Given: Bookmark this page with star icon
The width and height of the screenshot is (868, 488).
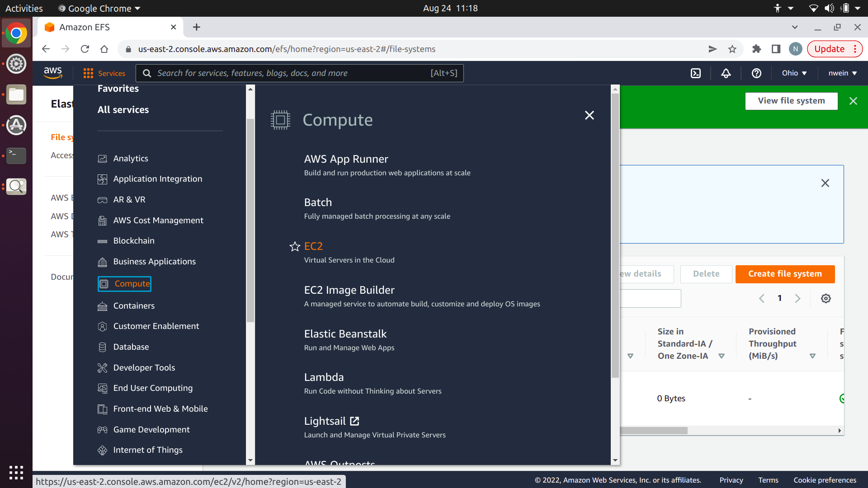Looking at the screenshot, I should tap(732, 49).
